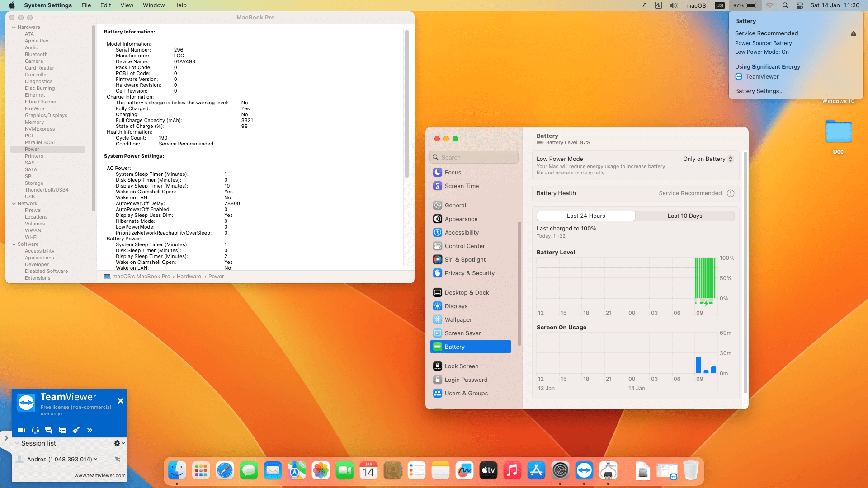
Task: Click the Battery Information pane scrollbar
Action: pos(407,103)
